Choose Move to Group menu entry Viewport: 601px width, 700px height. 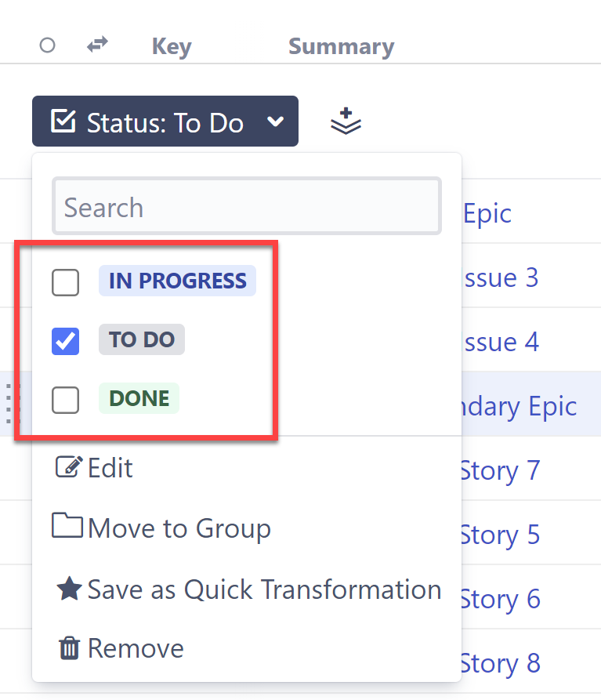click(x=179, y=528)
